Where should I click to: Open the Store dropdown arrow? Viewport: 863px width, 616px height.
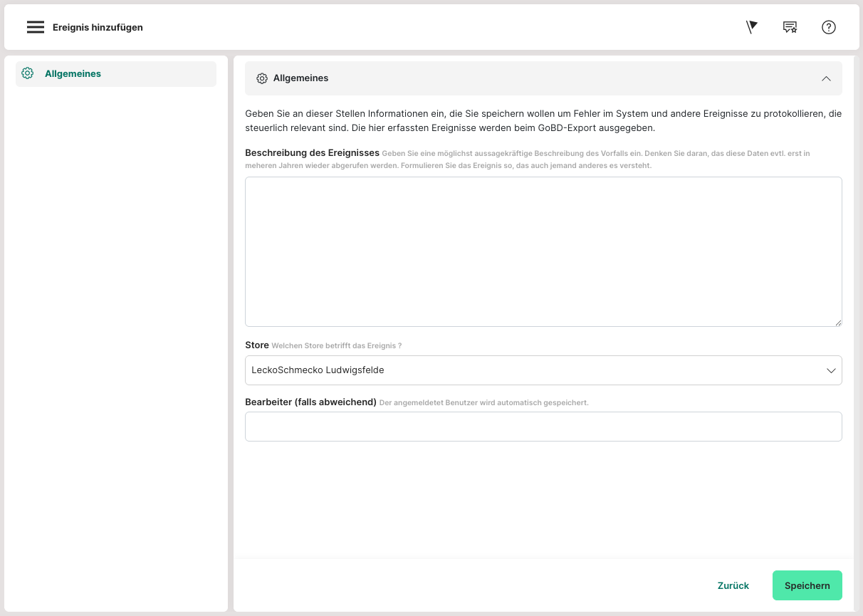(830, 370)
